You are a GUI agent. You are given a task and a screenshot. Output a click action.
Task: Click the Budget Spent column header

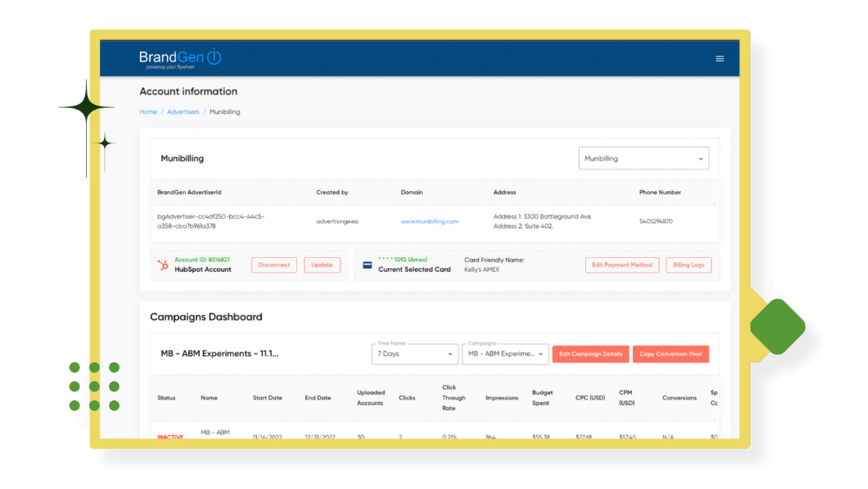[x=542, y=398]
